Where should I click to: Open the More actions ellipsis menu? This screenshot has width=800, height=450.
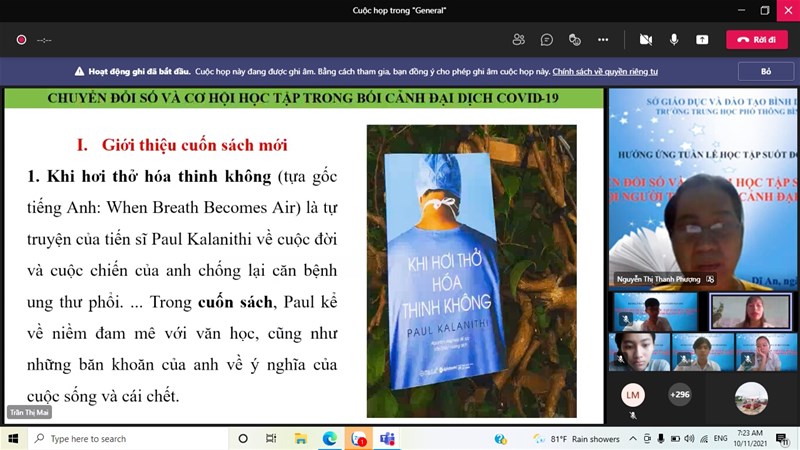(x=603, y=40)
